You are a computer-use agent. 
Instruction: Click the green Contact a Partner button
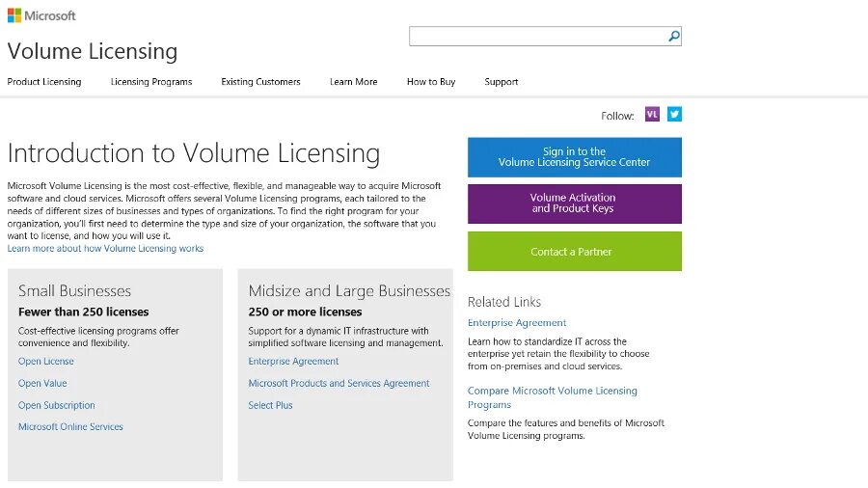point(574,252)
